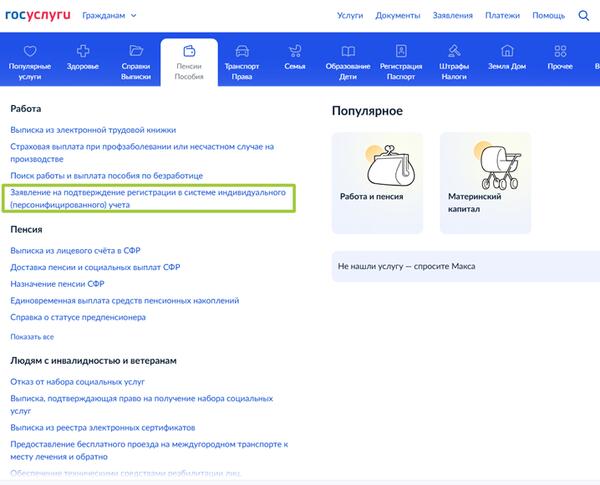600x485 pixels.
Task: Select the Здоровье category icon
Action: 83,58
